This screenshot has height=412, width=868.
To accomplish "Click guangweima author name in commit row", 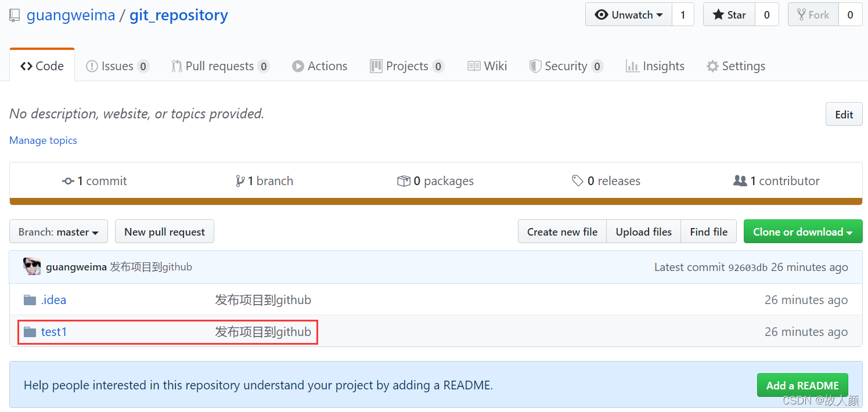I will (76, 267).
